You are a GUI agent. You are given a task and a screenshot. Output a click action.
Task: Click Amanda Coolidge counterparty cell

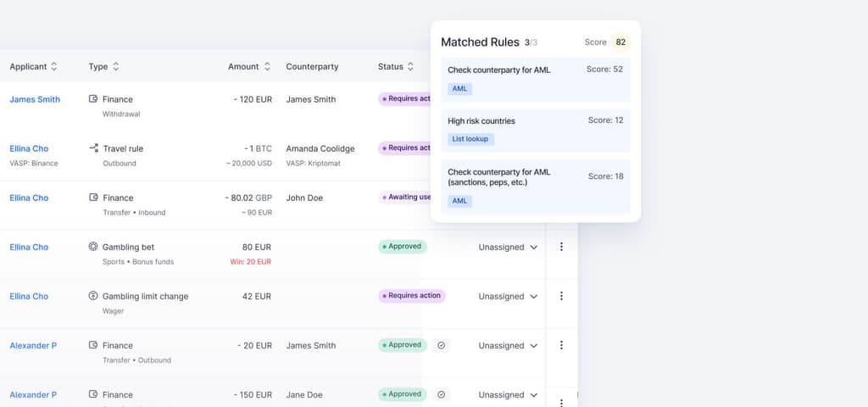point(320,148)
